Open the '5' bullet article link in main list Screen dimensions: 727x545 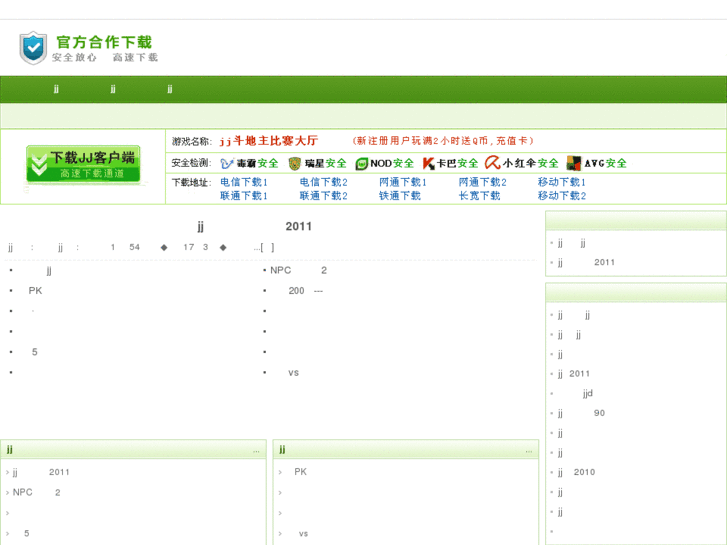(34, 352)
